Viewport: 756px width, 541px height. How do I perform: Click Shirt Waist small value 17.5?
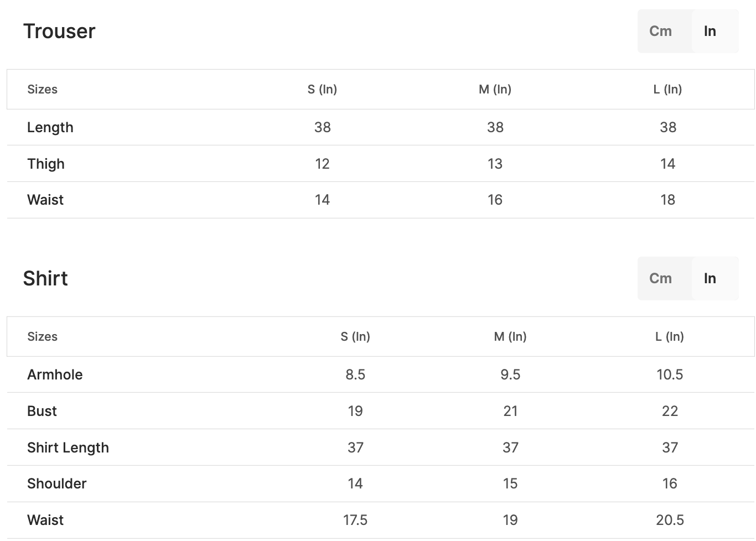click(x=355, y=521)
